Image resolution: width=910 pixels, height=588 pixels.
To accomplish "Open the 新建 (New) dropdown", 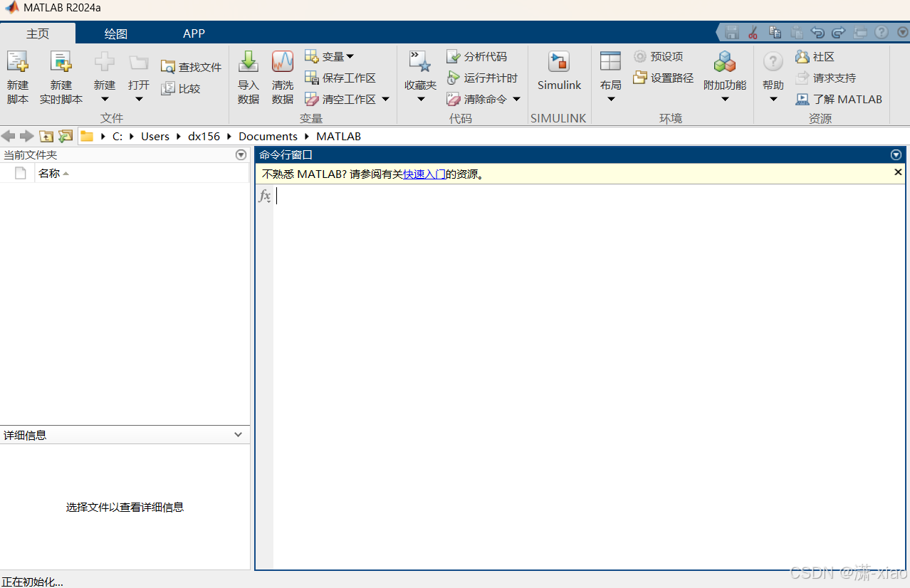I will pos(105,99).
